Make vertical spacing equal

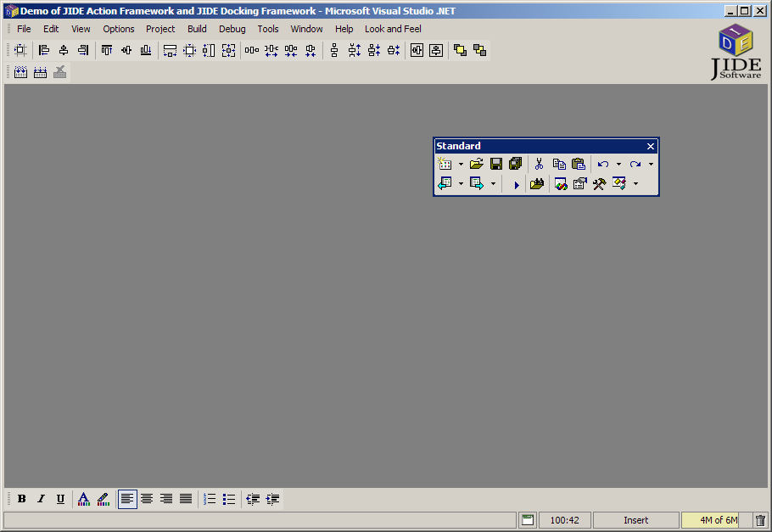[x=334, y=50]
